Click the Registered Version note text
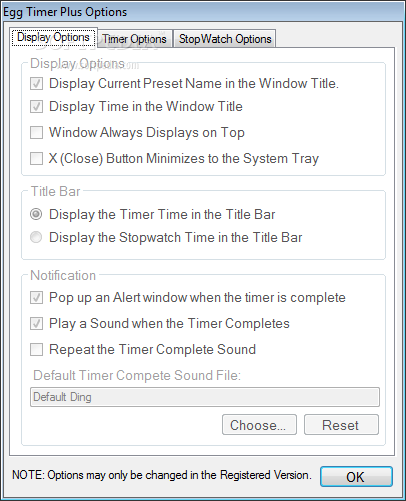Screen dimensions: 406x501 coord(162,475)
